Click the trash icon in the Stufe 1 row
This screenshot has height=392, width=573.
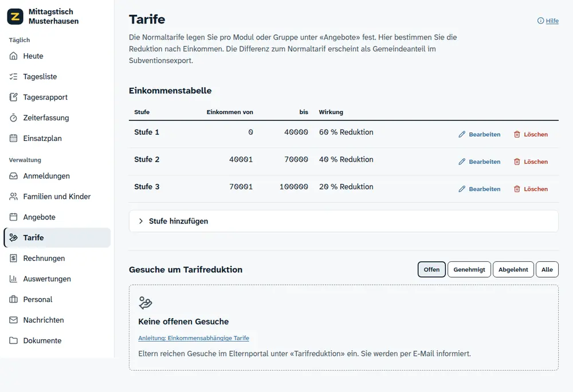(517, 135)
